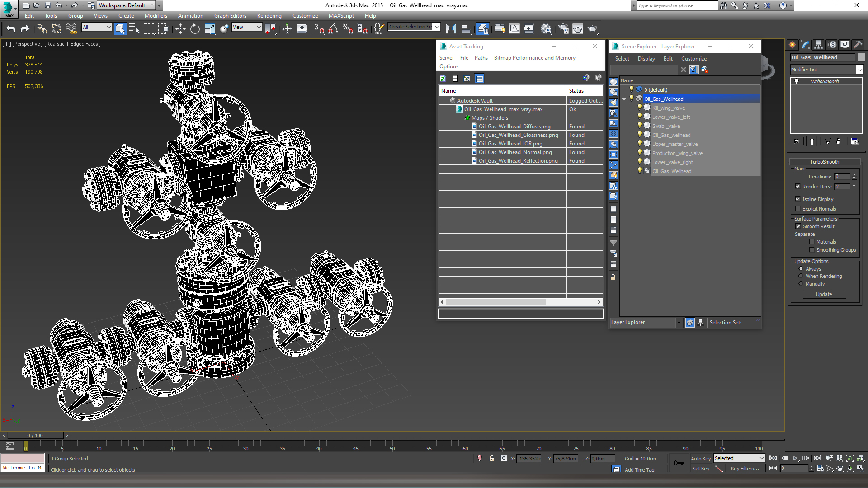Open Paths menu in Asset Tracking
This screenshot has height=488, width=868.
tap(481, 58)
